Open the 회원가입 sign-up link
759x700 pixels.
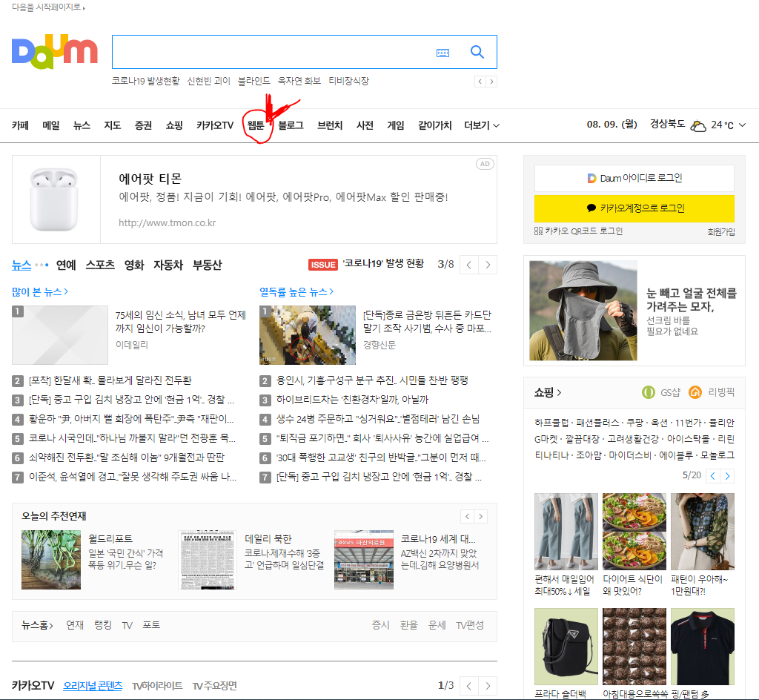point(720,232)
